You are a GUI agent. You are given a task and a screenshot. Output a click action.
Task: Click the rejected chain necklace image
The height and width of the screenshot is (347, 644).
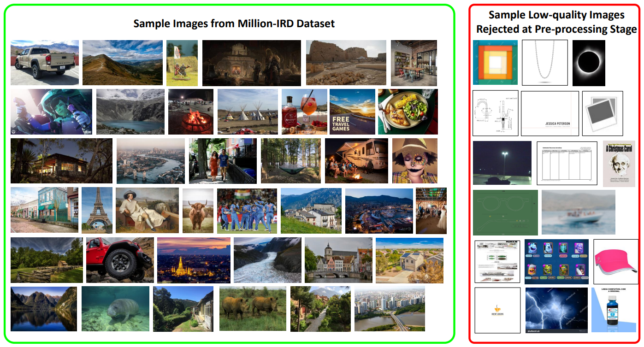tap(544, 63)
